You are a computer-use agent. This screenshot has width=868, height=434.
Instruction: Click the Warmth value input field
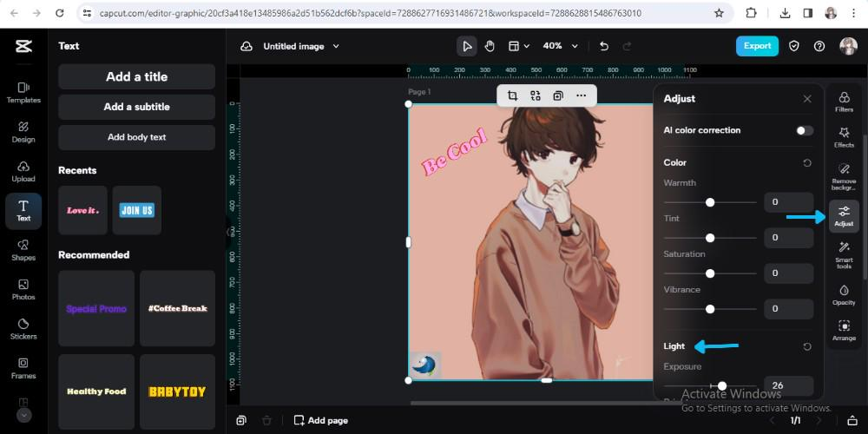(x=789, y=202)
